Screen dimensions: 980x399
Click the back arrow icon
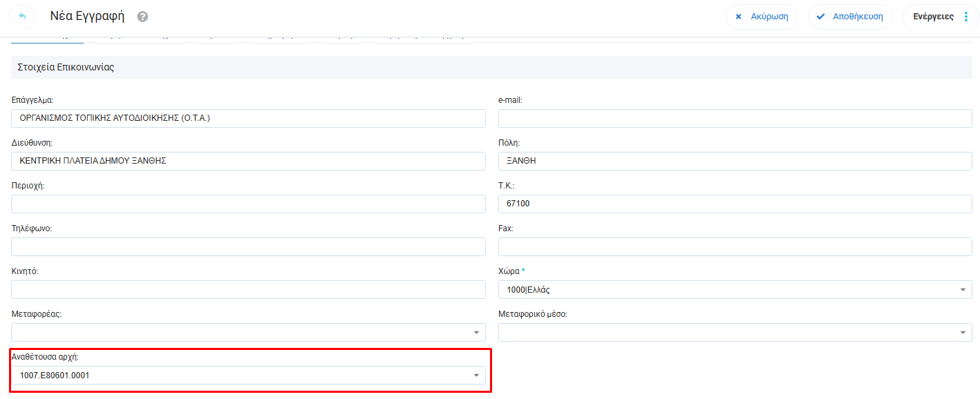coord(22,17)
